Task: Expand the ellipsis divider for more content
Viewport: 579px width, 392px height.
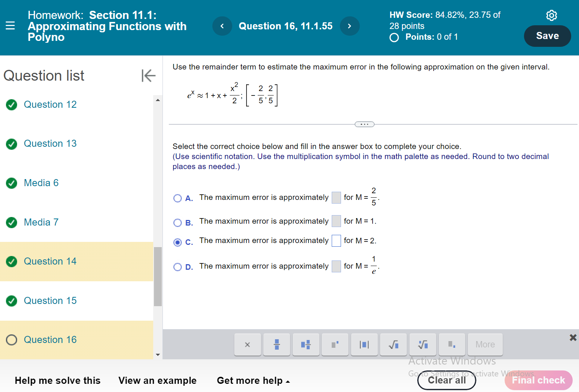Action: (x=364, y=124)
